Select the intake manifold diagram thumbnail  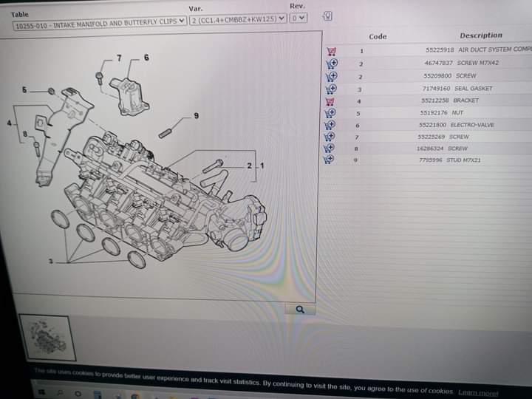coord(47,338)
